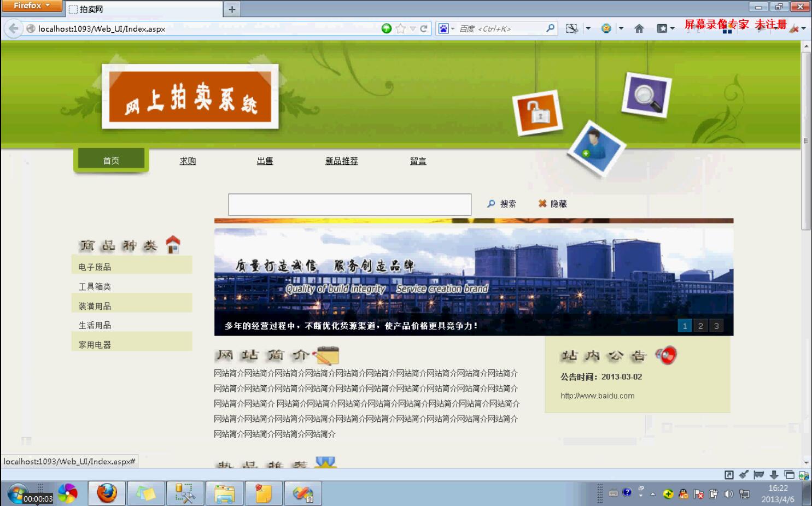Click the red loudspeaker announcement icon
The image size is (812, 506).
point(666,355)
